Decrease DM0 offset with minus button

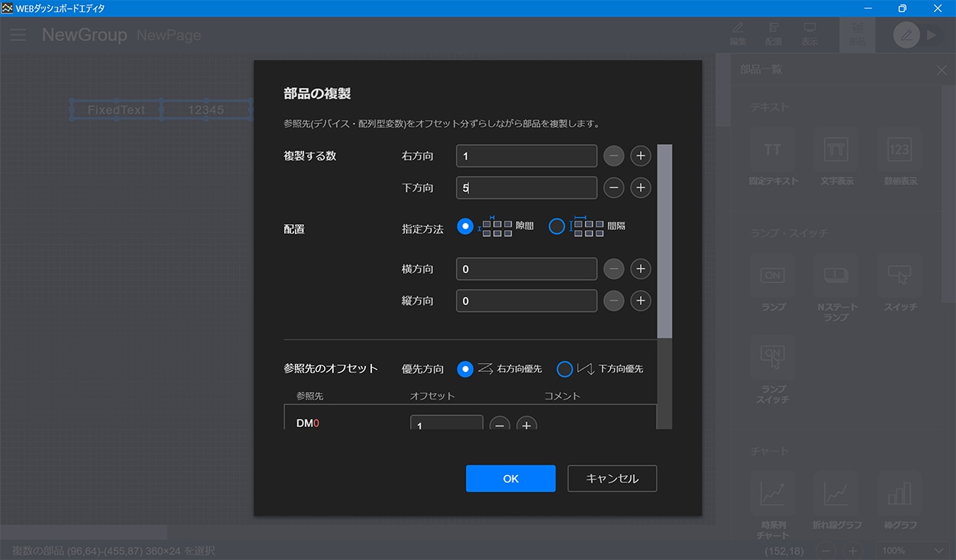pos(500,425)
